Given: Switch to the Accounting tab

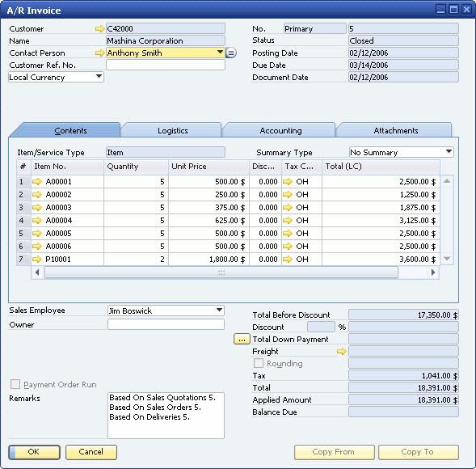Looking at the screenshot, I should (x=280, y=131).
